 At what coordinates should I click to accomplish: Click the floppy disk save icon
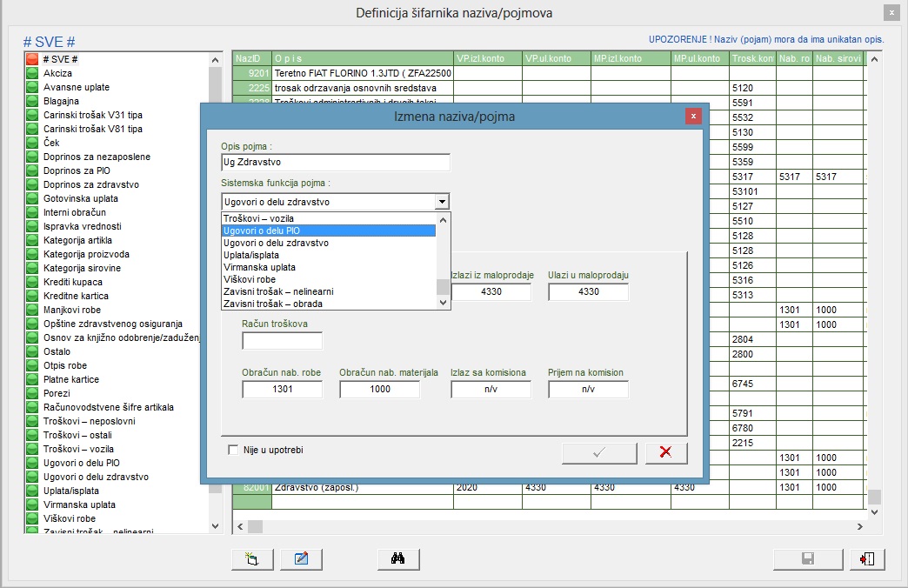(x=807, y=558)
